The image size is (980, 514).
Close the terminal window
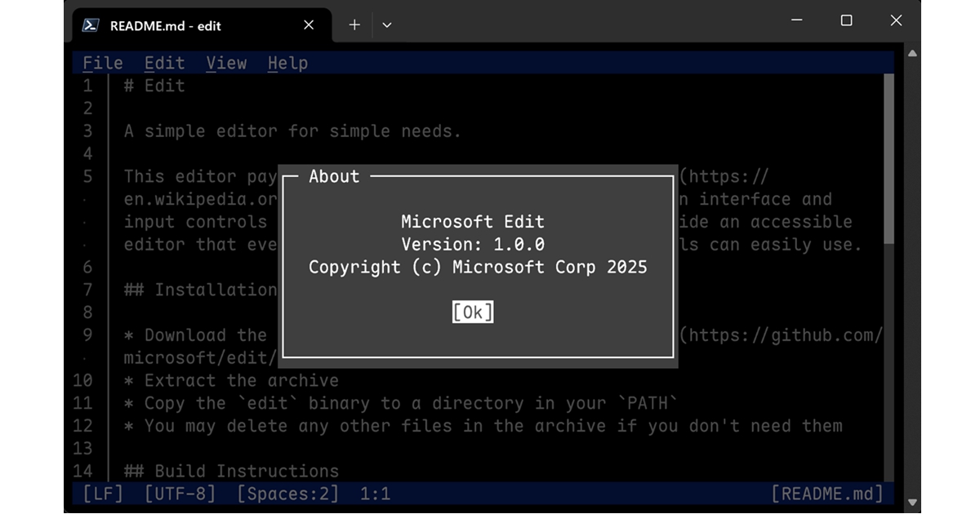(x=896, y=21)
